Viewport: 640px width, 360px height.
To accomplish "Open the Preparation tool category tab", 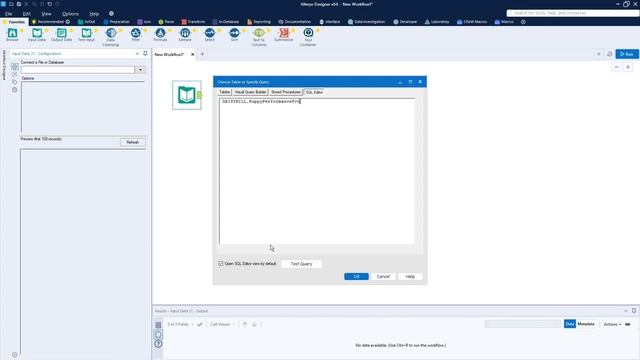I will 116,22.
